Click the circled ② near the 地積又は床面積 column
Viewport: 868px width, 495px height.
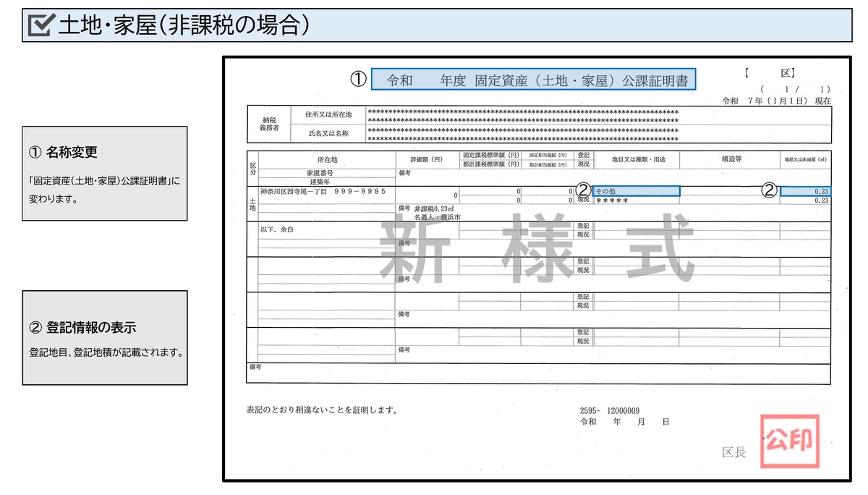tap(769, 189)
